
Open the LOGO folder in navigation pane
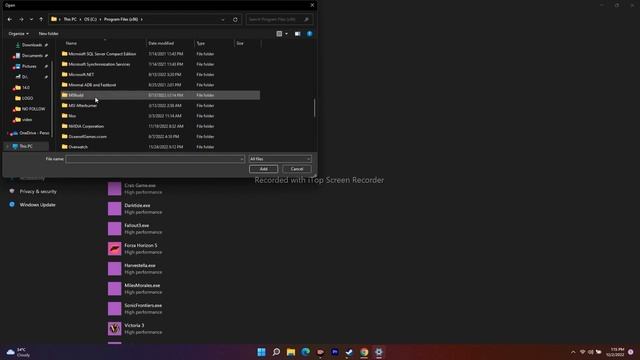click(27, 98)
